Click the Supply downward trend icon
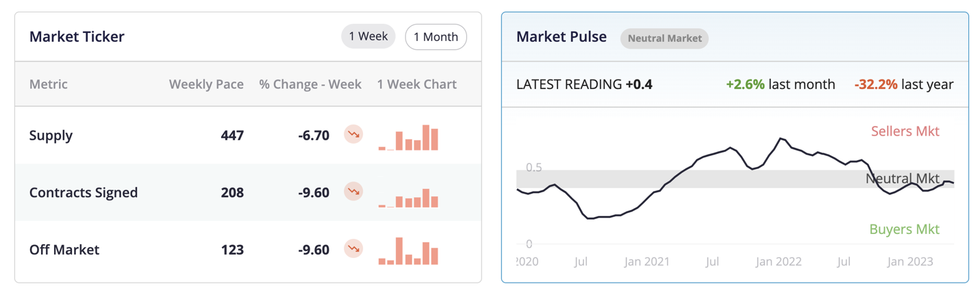The width and height of the screenshot is (980, 297). click(x=353, y=135)
